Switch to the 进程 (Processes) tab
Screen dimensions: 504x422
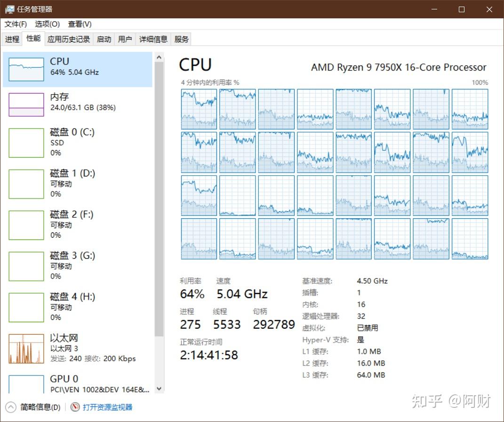12,39
